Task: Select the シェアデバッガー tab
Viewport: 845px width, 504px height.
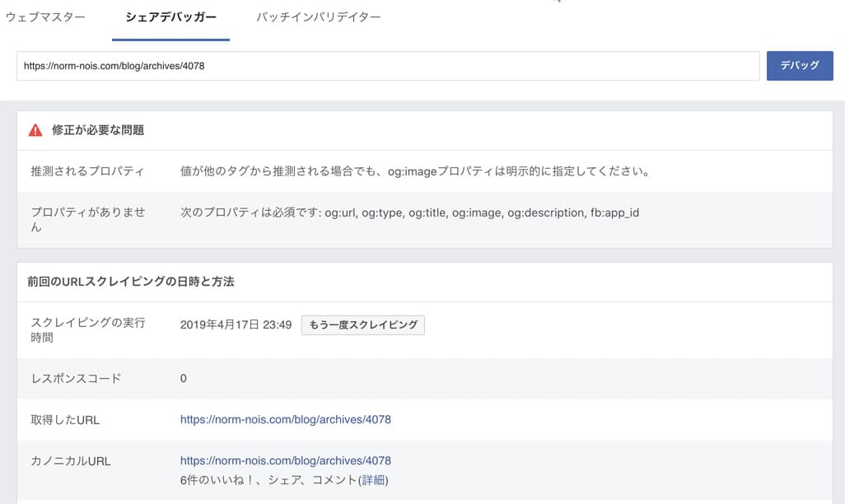Action: [170, 17]
